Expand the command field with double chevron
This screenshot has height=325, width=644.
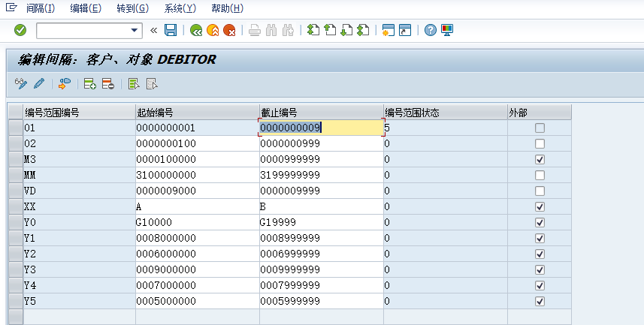click(154, 30)
